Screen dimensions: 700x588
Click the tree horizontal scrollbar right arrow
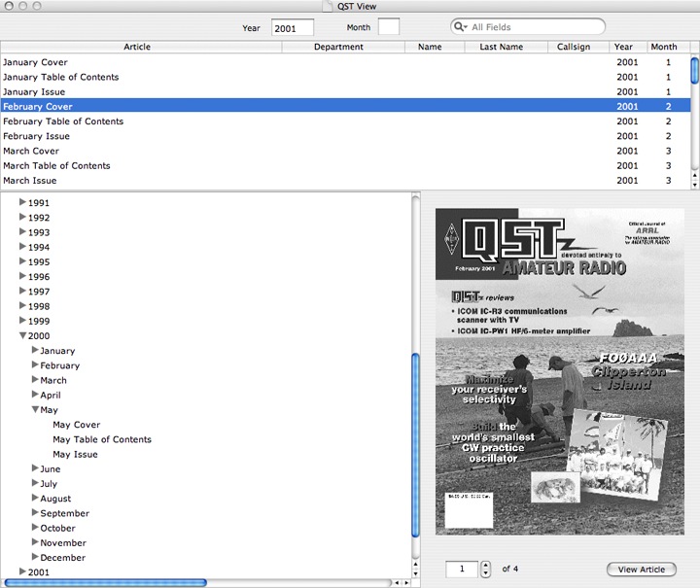[x=406, y=582]
